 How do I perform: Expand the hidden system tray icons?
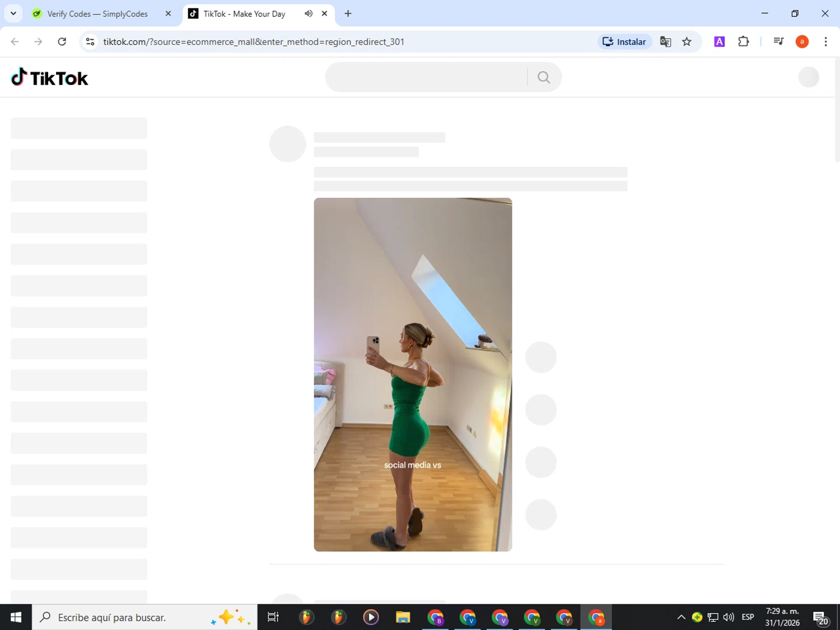click(x=681, y=617)
